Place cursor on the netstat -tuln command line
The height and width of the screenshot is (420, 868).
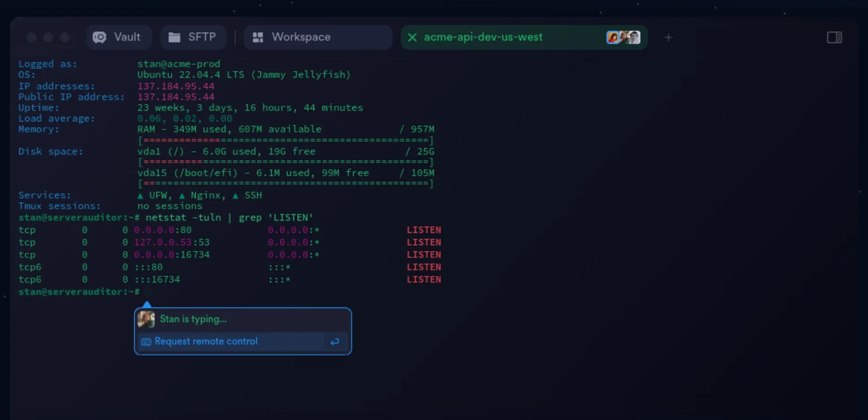pyautogui.click(x=229, y=217)
